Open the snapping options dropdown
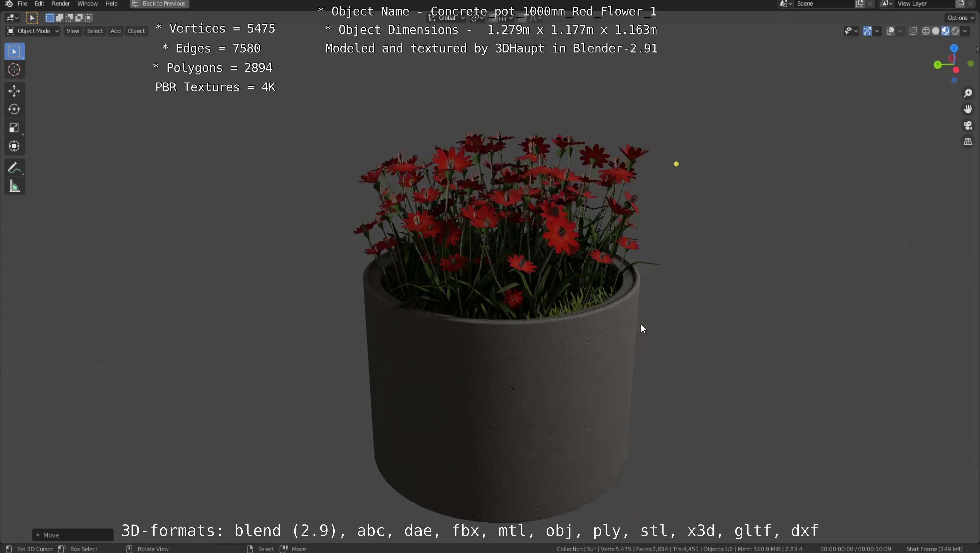The height and width of the screenshot is (553, 980). [x=506, y=18]
